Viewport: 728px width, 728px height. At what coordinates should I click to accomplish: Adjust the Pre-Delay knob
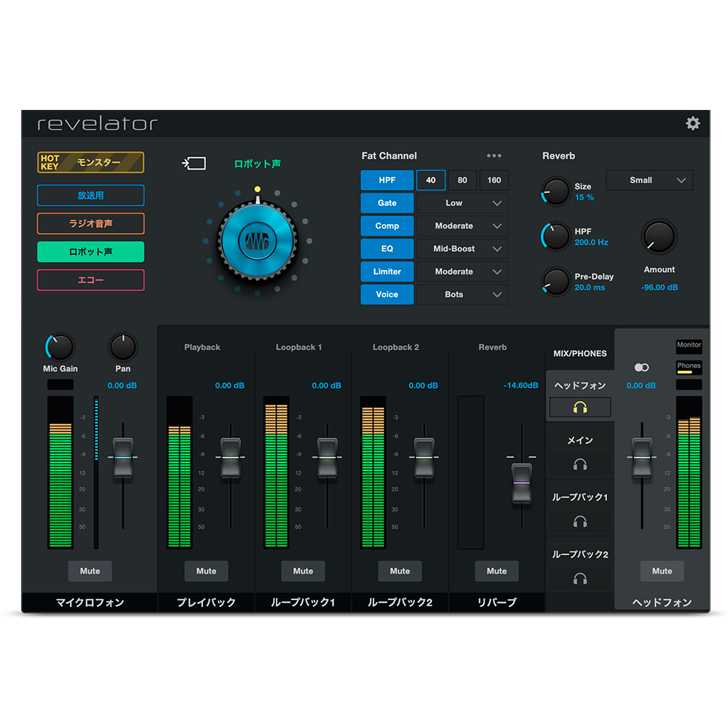555,281
